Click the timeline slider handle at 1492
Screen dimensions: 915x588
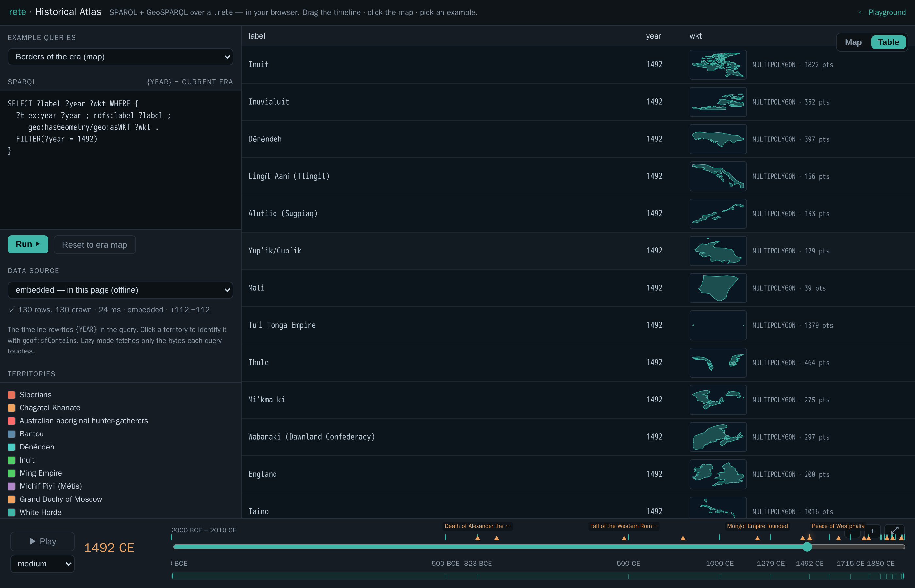tap(807, 547)
